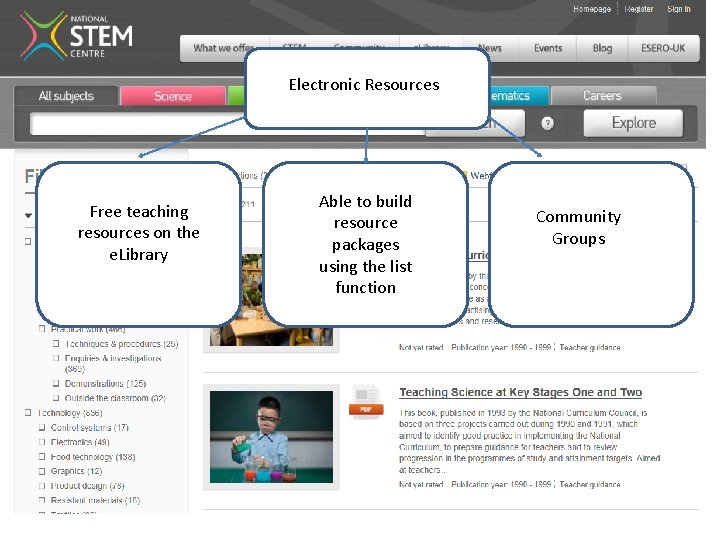Switch to the Science subject tab

pyautogui.click(x=173, y=96)
